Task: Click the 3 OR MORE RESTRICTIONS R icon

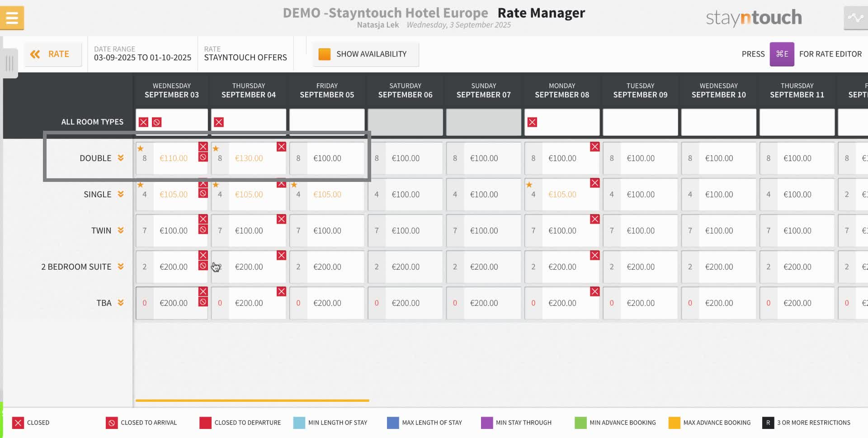Action: (768, 423)
